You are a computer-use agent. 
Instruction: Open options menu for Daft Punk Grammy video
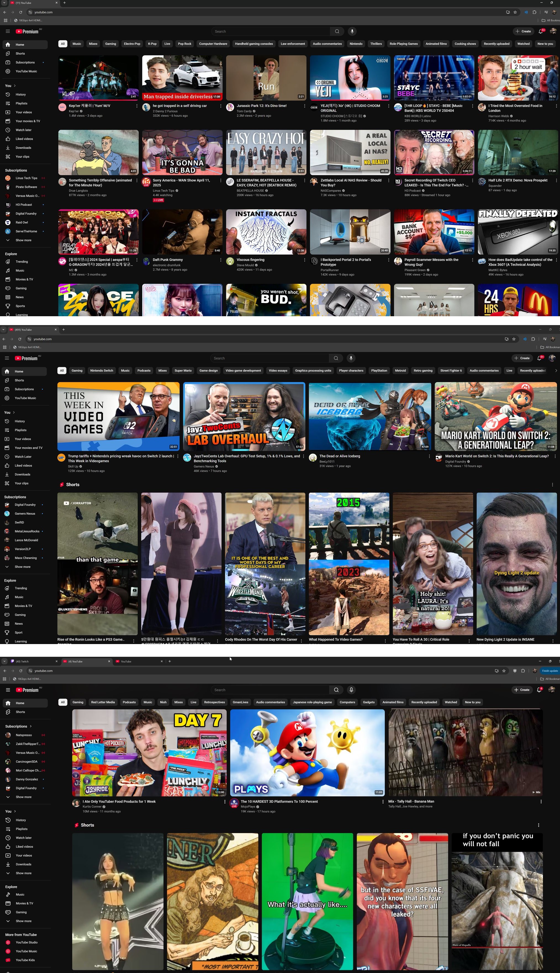point(221,260)
